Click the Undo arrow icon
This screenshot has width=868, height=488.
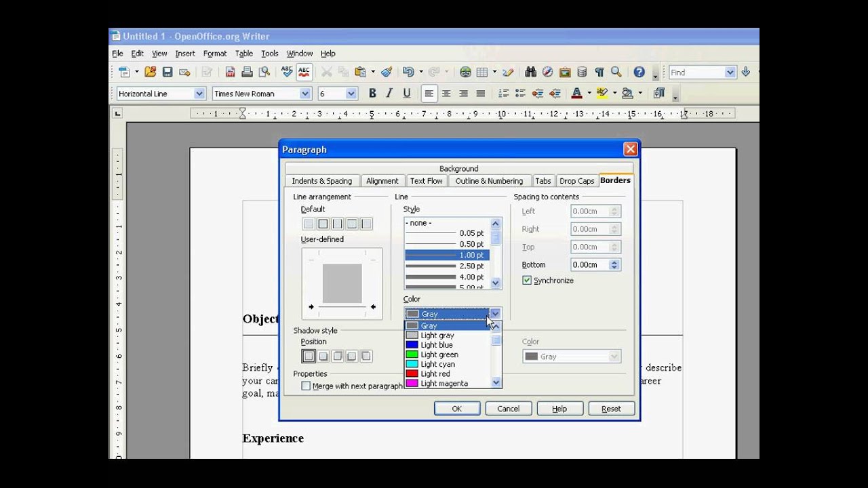(x=408, y=72)
